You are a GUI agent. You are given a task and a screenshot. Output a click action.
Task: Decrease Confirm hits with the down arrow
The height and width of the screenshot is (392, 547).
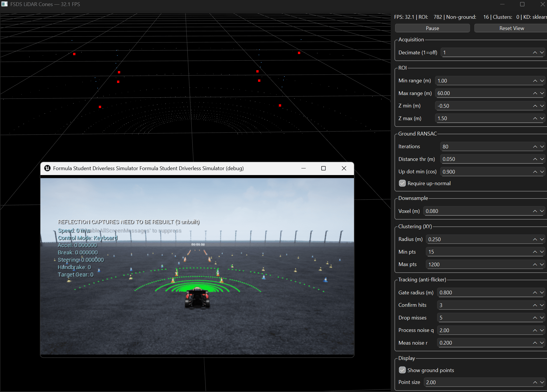click(542, 305)
